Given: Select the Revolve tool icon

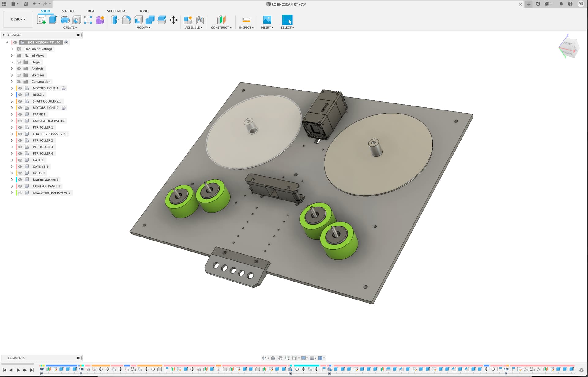Looking at the screenshot, I should pos(65,20).
